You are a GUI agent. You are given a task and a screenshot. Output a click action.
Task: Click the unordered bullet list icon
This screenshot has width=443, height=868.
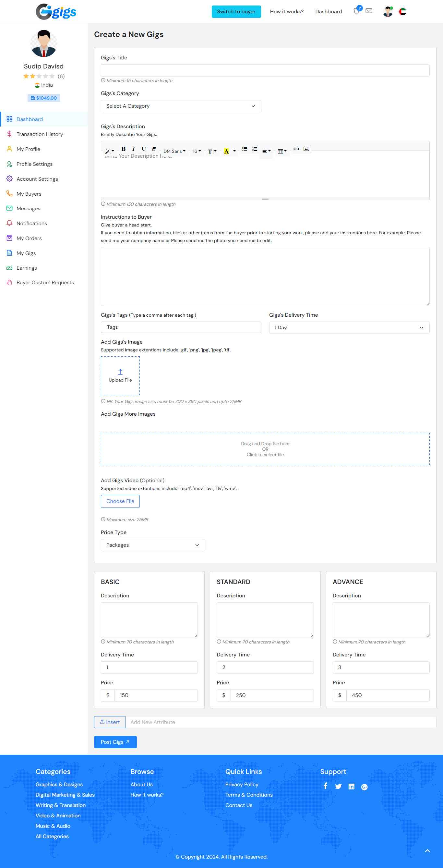tap(245, 149)
